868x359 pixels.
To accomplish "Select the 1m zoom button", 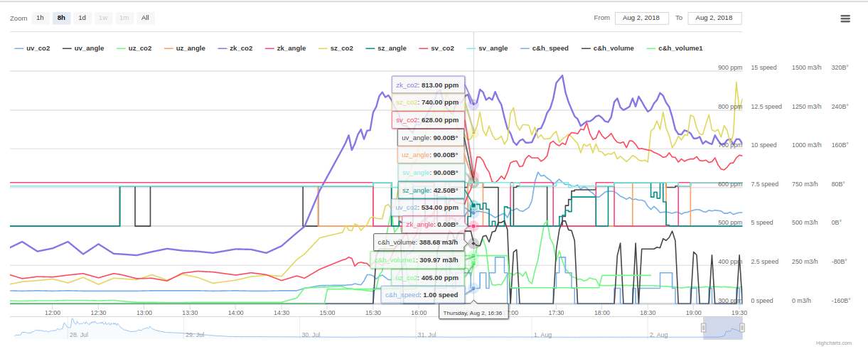I will [x=124, y=18].
